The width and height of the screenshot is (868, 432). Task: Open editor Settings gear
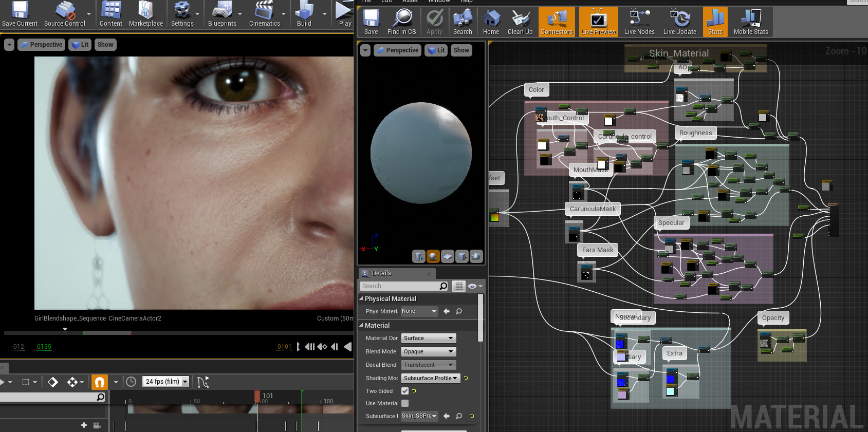click(182, 14)
